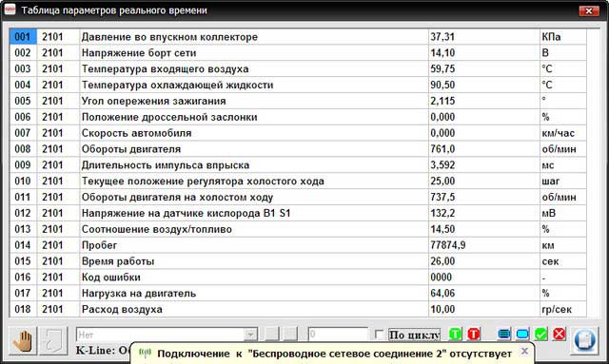Click the wireless network icon in the balloon

tap(145, 354)
